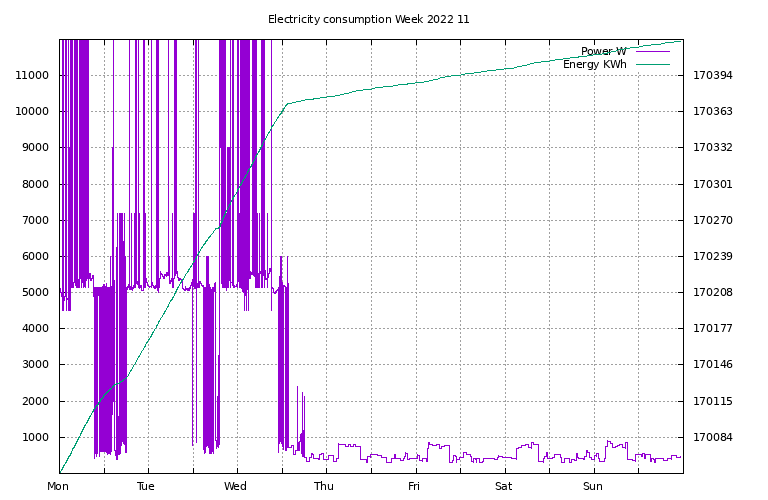768x500 pixels.
Task: Click the purple Power W legend line sample
Action: tap(653, 51)
